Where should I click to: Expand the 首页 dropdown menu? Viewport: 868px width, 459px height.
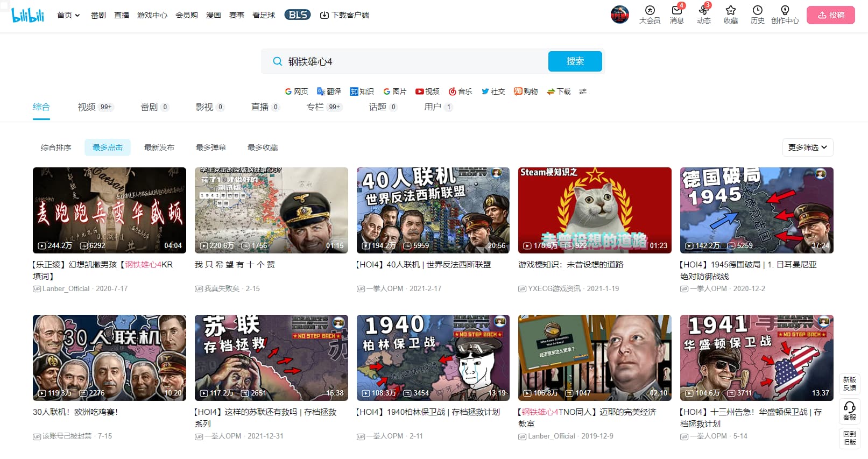[x=68, y=15]
